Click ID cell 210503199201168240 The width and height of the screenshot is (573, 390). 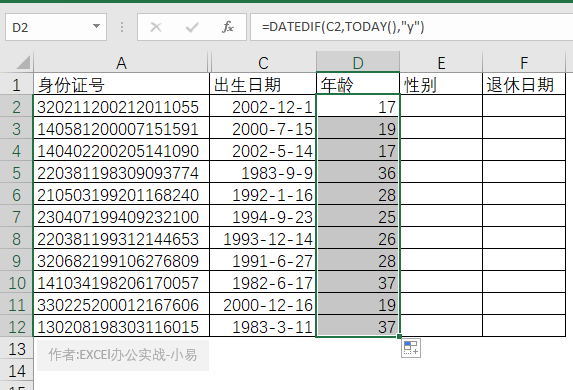(121, 194)
